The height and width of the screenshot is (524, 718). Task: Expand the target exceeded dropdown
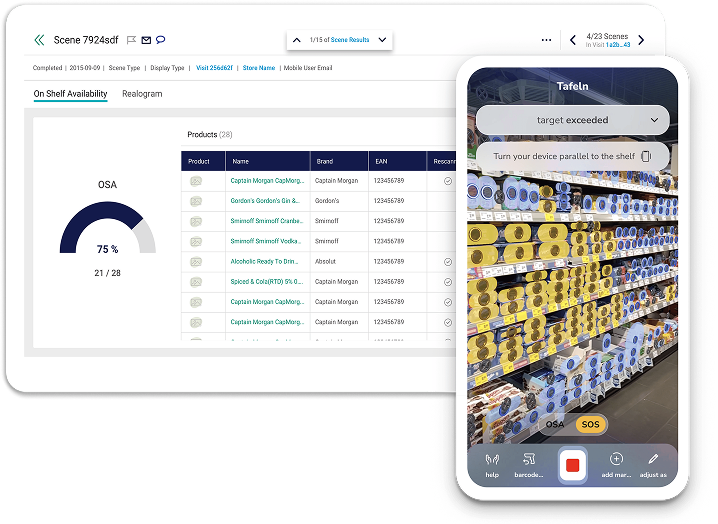click(x=654, y=120)
